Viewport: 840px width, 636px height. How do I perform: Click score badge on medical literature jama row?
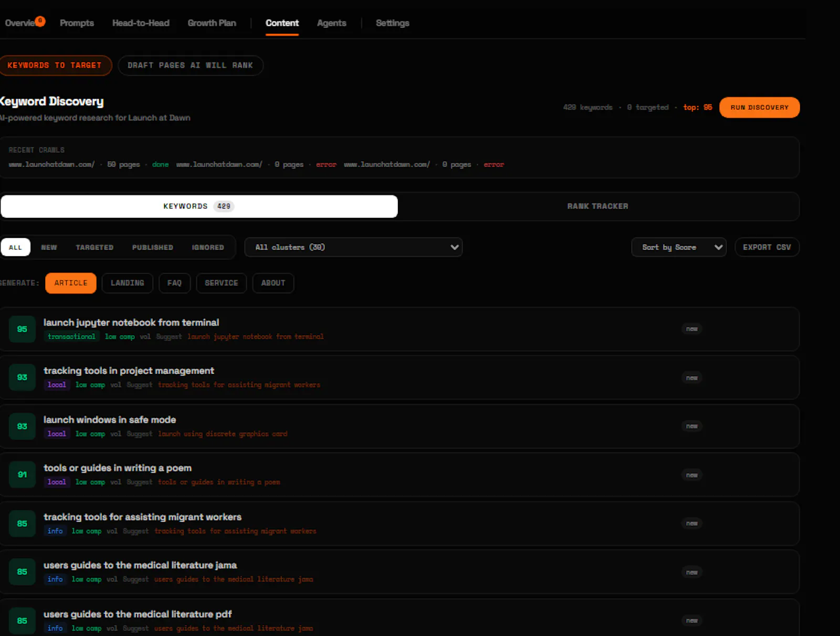[x=22, y=572]
